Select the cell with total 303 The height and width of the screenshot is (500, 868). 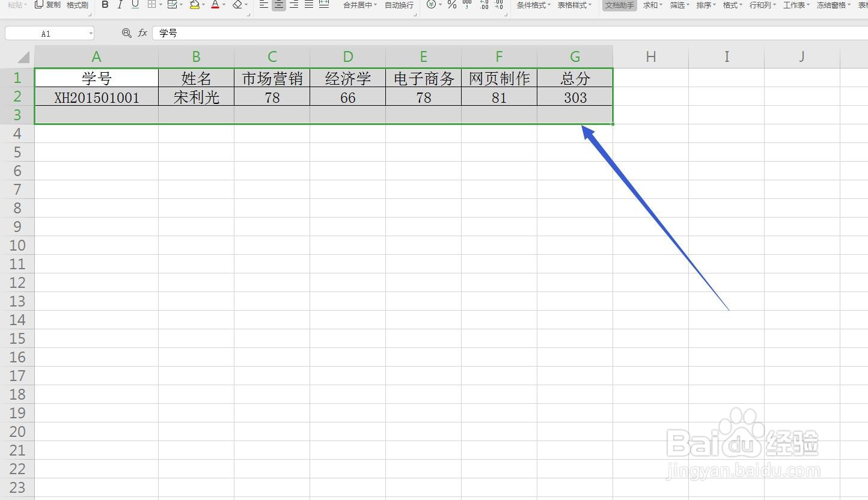pos(575,97)
